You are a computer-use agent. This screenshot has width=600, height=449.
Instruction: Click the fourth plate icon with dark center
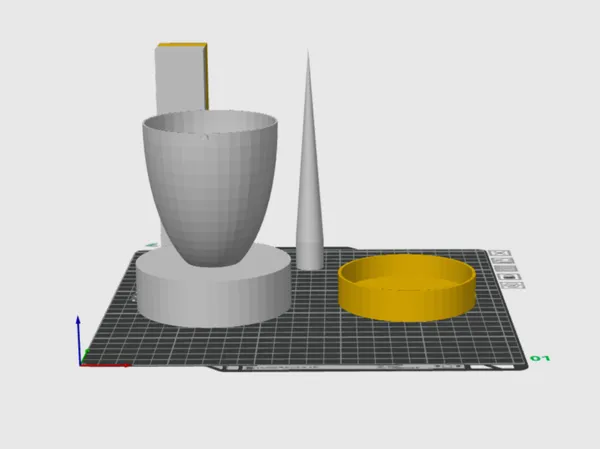pos(510,277)
